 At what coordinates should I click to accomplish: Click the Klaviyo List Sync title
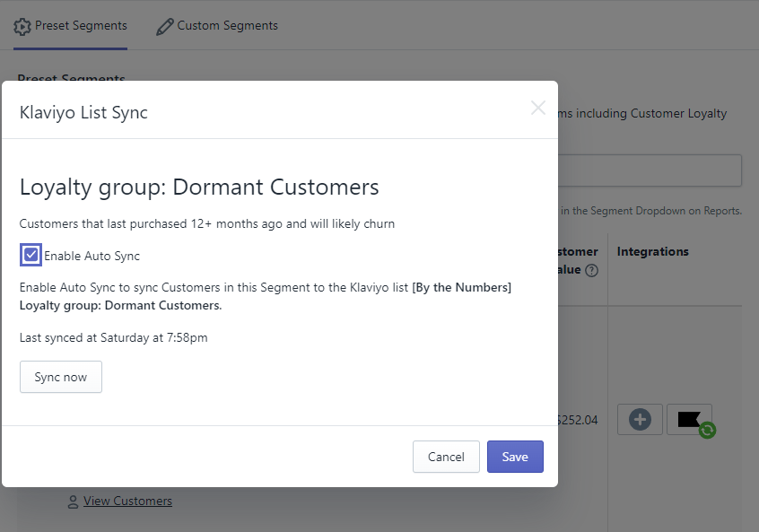coord(83,112)
